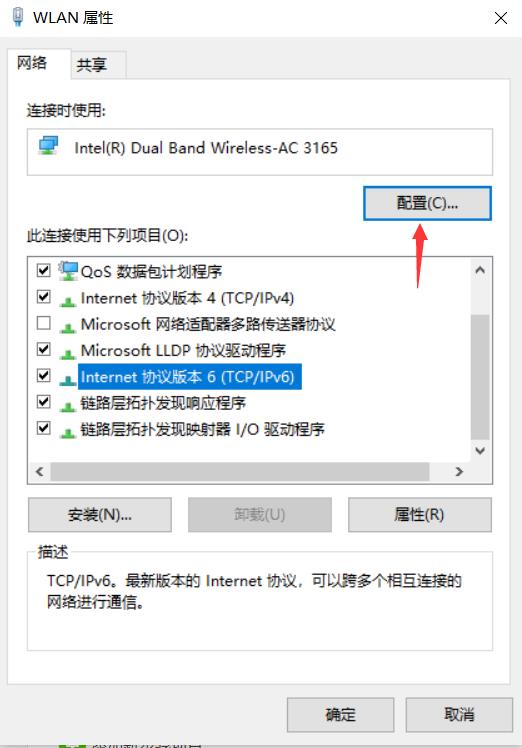Click the TCP/IPv4 protocol icon
The height and width of the screenshot is (748, 522).
(68, 301)
